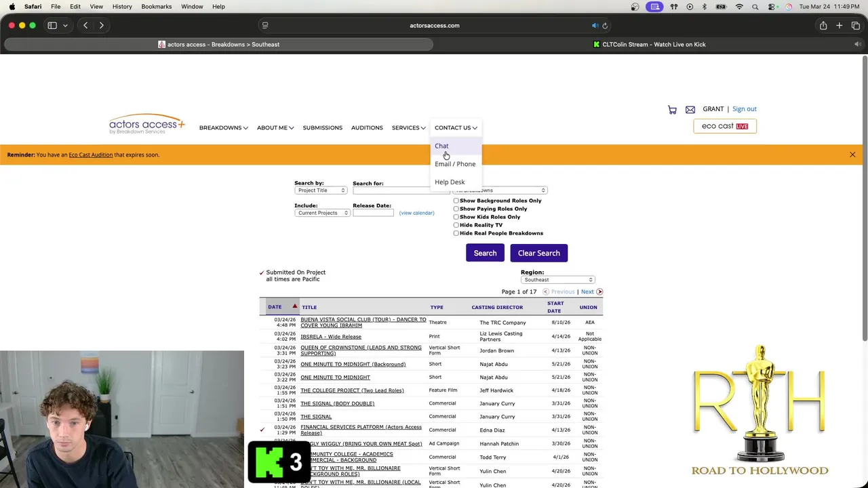
Task: Open Spotlight search icon
Action: (x=755, y=7)
